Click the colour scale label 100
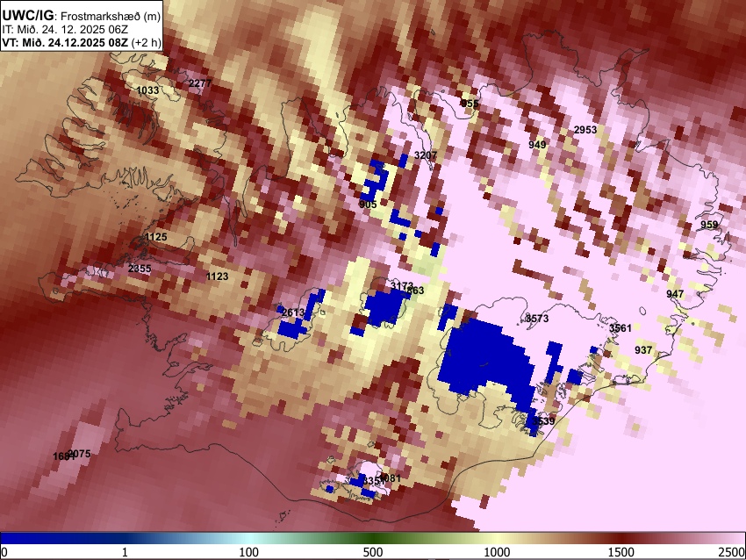Image resolution: width=746 pixels, height=560 pixels. (248, 552)
